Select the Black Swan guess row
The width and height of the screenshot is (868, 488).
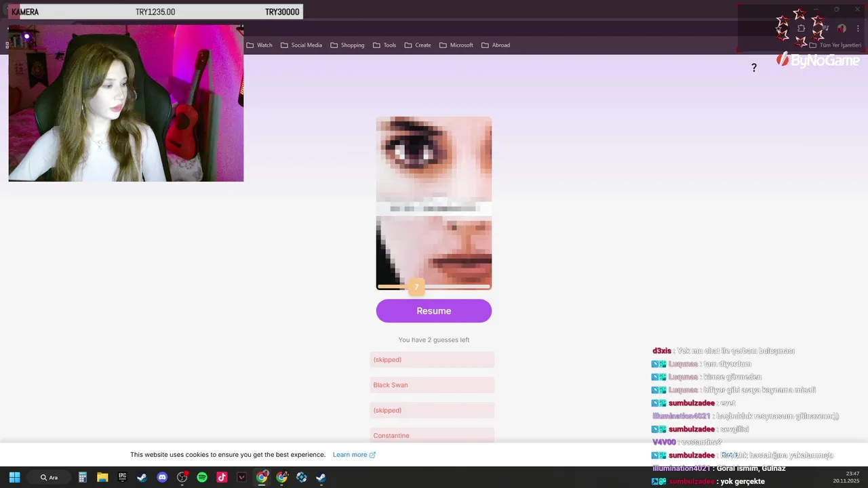point(432,385)
